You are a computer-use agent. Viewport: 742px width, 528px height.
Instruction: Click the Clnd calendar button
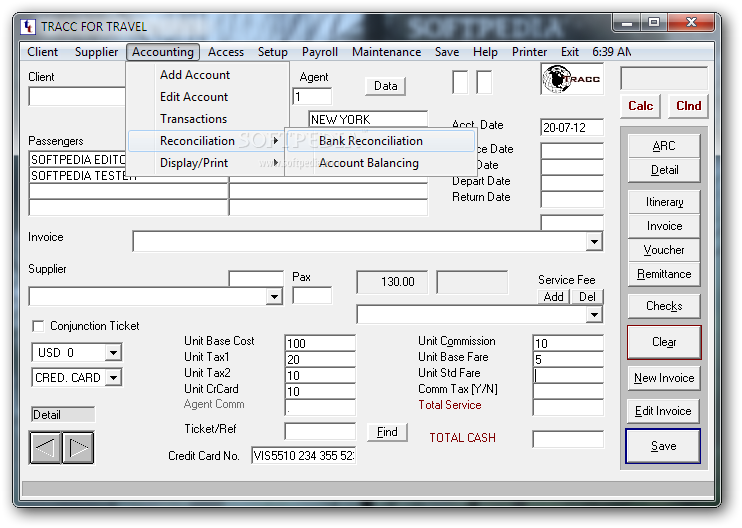coord(689,106)
